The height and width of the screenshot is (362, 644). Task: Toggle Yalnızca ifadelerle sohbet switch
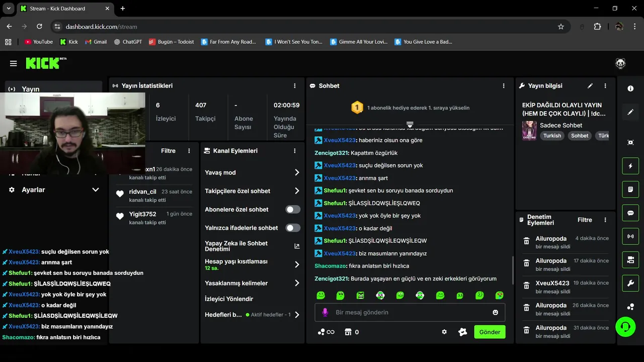[293, 228]
